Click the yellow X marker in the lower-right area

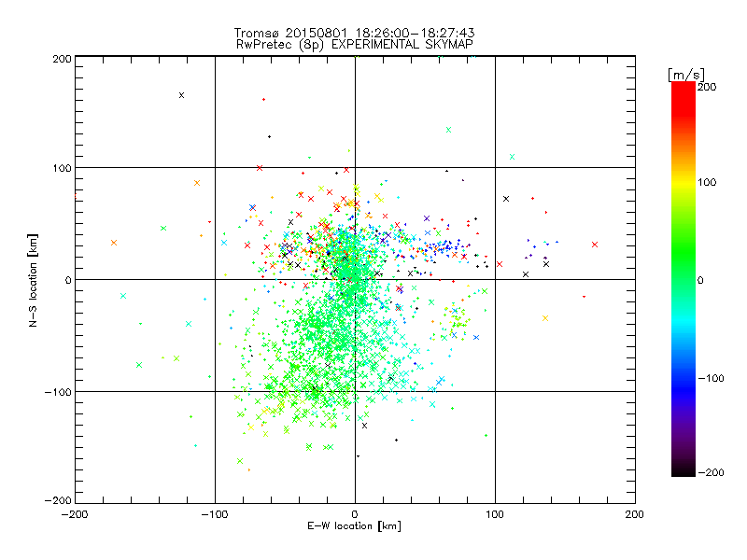(x=545, y=318)
